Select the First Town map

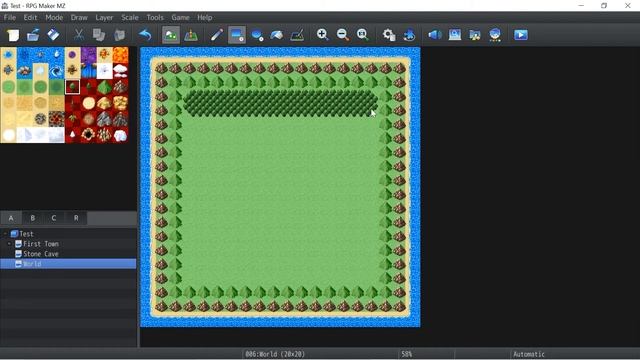pyautogui.click(x=40, y=244)
